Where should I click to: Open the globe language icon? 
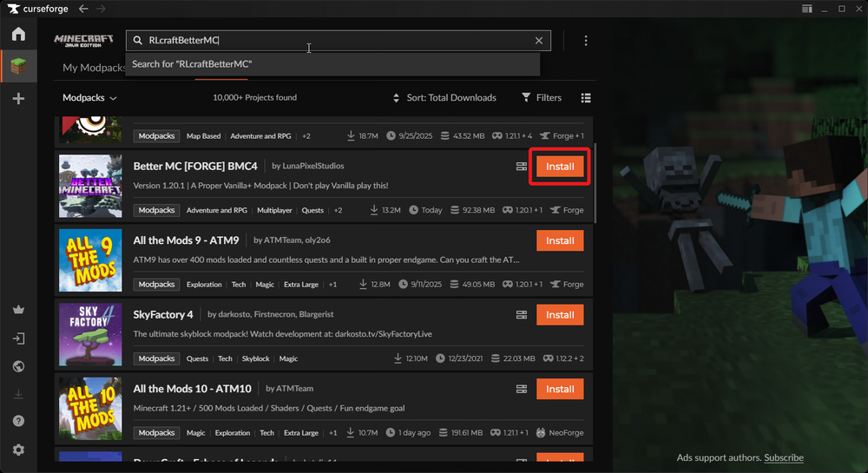[x=18, y=366]
